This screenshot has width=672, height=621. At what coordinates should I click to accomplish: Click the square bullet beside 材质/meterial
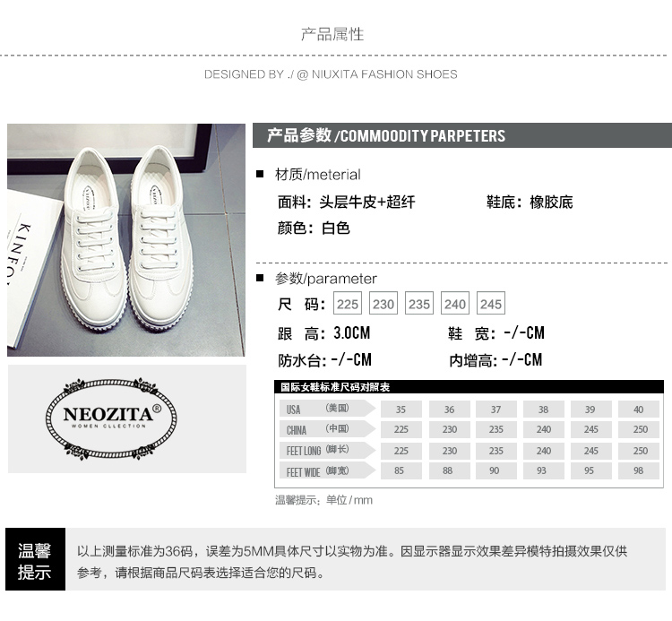260,174
